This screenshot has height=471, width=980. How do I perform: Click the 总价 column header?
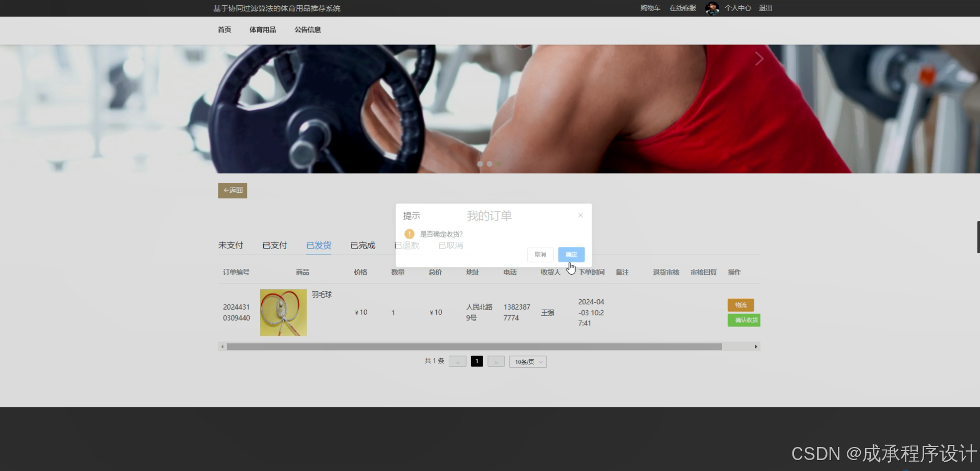pyautogui.click(x=435, y=272)
